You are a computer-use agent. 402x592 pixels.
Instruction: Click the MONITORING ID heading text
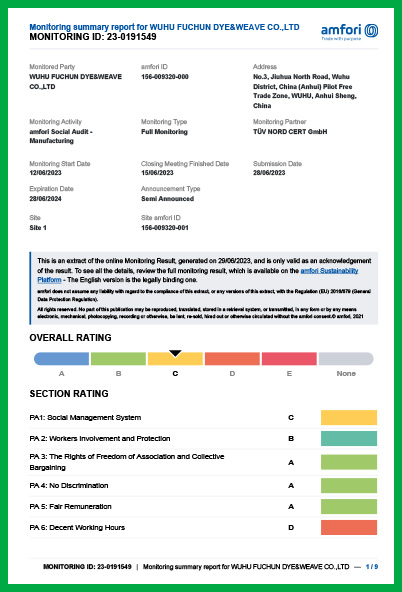(93, 37)
